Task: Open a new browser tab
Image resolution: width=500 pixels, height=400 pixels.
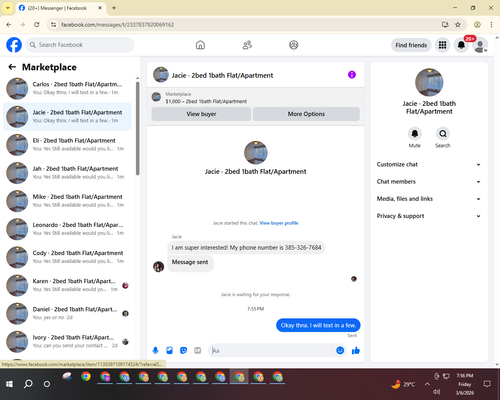Action: point(114,8)
